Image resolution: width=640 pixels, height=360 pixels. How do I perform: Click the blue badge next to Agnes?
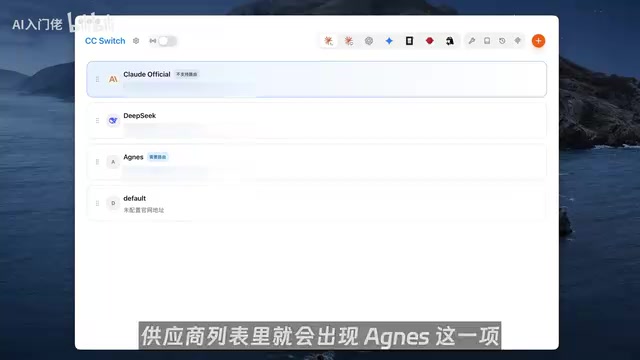158,157
